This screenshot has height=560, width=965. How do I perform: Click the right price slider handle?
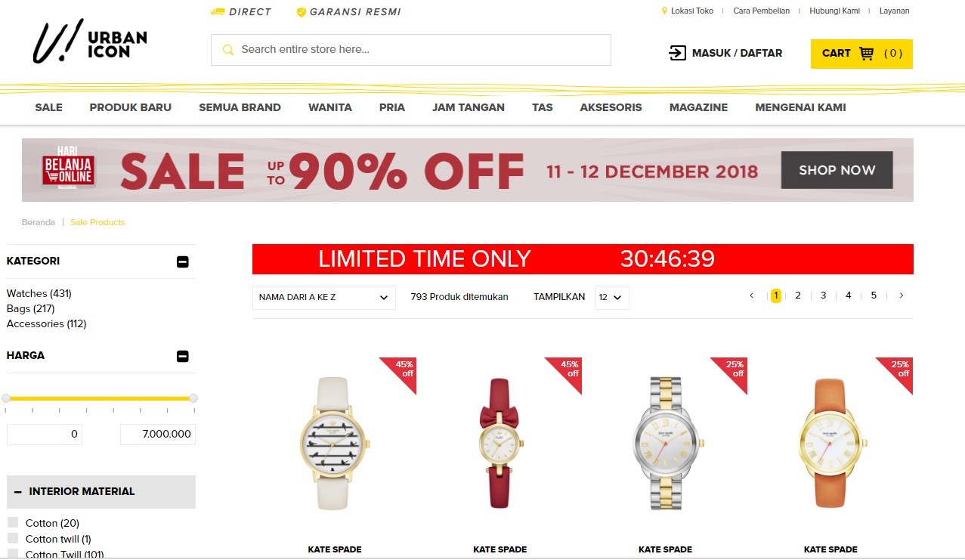[x=193, y=398]
